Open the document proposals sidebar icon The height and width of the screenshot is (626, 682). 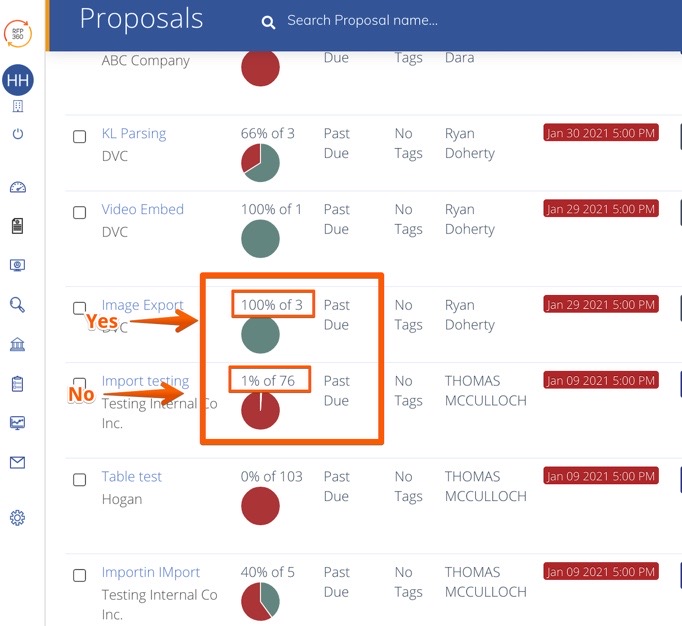(x=17, y=226)
